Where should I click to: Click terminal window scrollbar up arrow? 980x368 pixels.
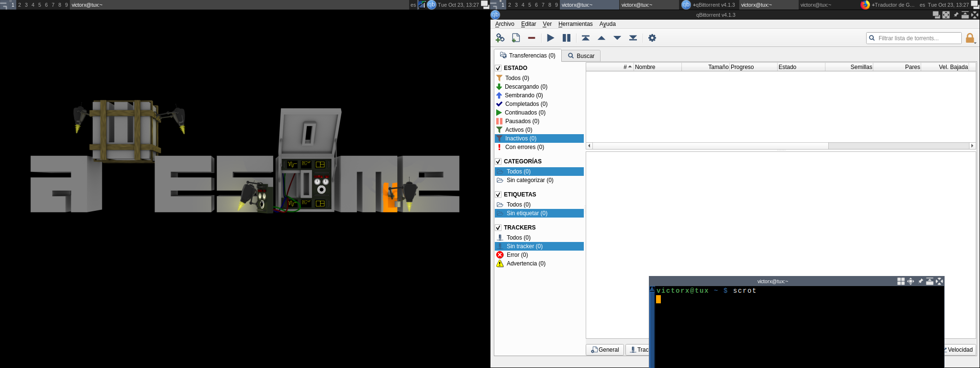[652, 289]
